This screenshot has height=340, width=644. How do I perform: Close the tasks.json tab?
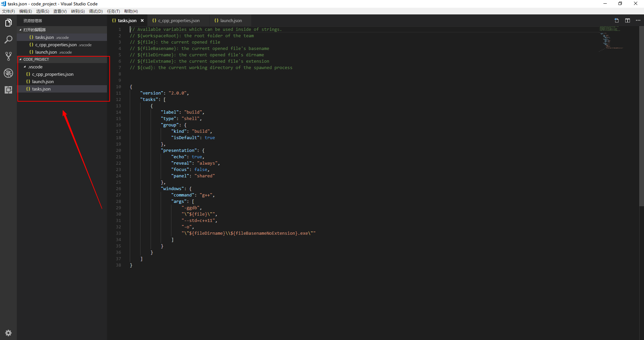[x=142, y=20]
